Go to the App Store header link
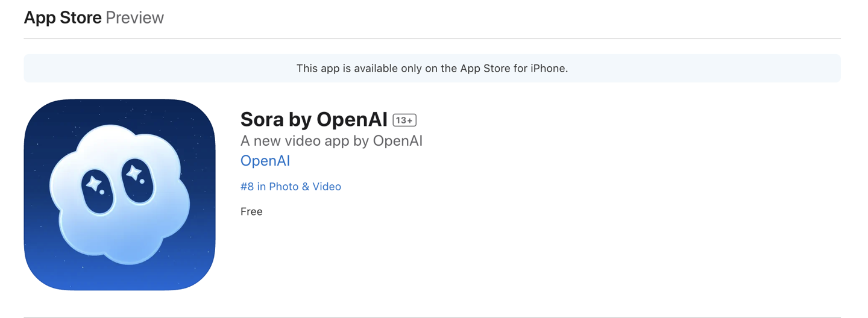 [63, 17]
